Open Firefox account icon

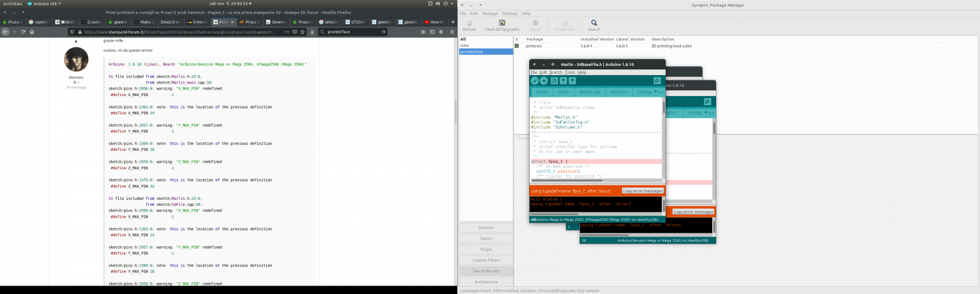point(441,31)
